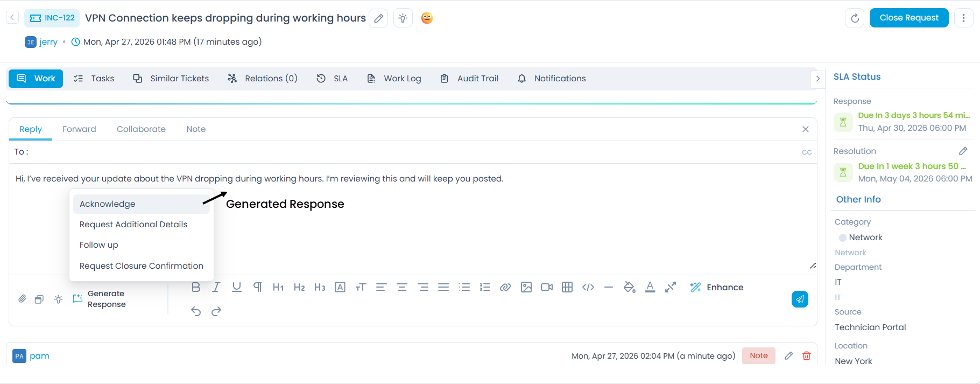Toggle underline formatting in the editor
This screenshot has height=384, width=980.
pyautogui.click(x=236, y=288)
